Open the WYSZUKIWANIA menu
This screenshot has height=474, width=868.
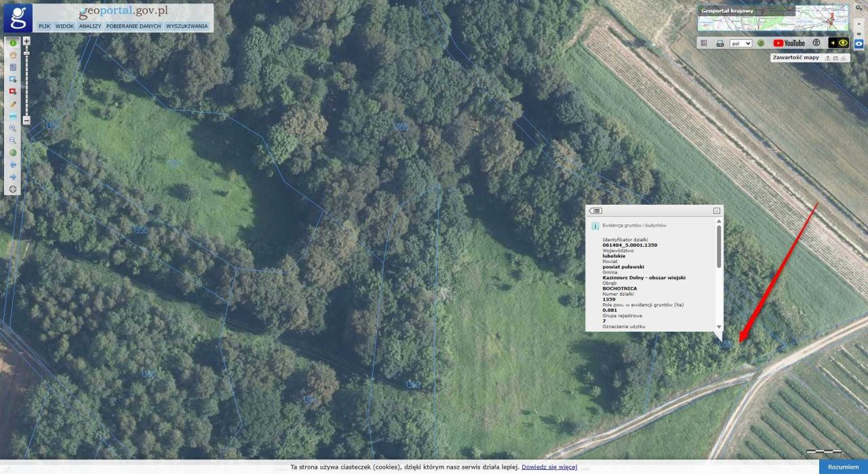tap(186, 26)
